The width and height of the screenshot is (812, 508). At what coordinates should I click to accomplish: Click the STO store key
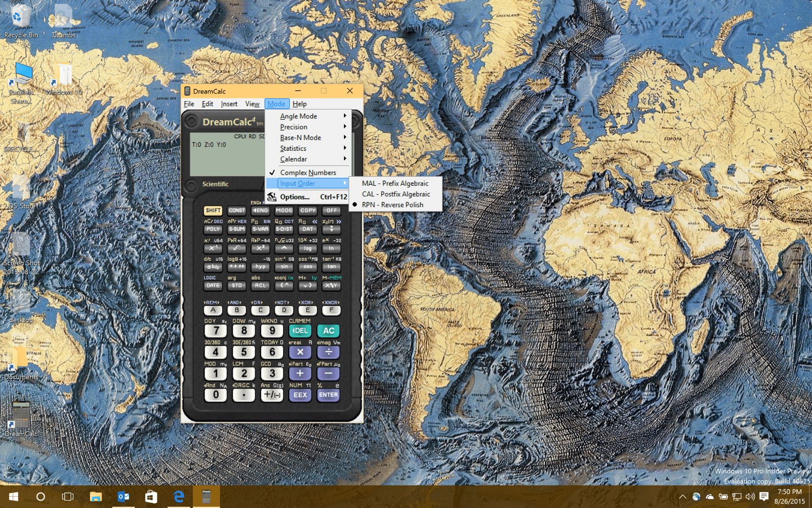coord(237,285)
